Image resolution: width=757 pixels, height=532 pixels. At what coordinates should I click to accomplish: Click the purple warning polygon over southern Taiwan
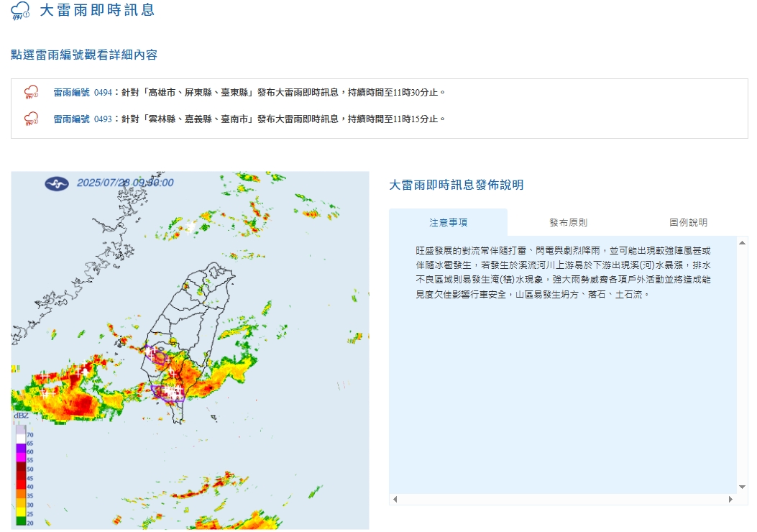pos(168,393)
